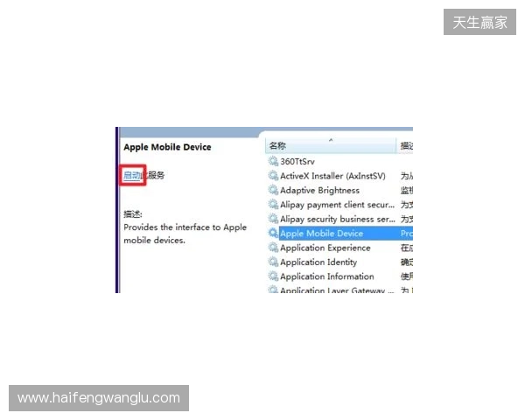The image size is (525, 420).
Task: Click the Application Information gear icon
Action: tap(273, 276)
